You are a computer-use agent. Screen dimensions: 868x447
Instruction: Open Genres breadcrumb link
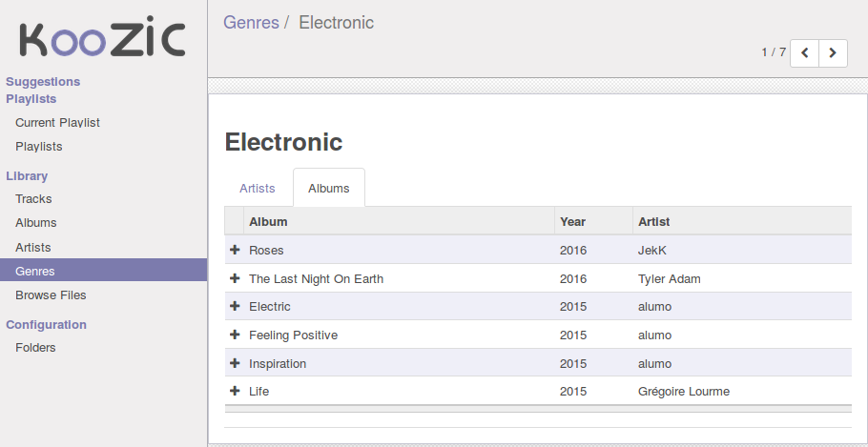point(251,23)
